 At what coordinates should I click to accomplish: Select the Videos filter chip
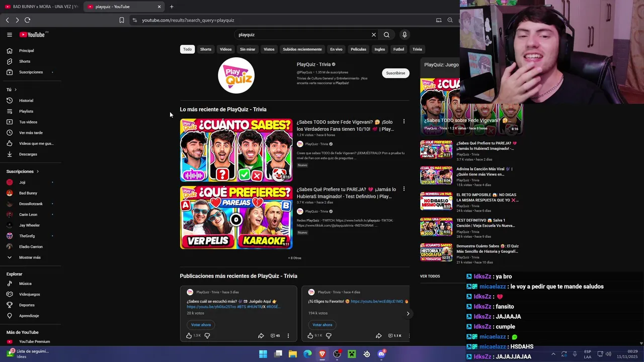pos(226,49)
